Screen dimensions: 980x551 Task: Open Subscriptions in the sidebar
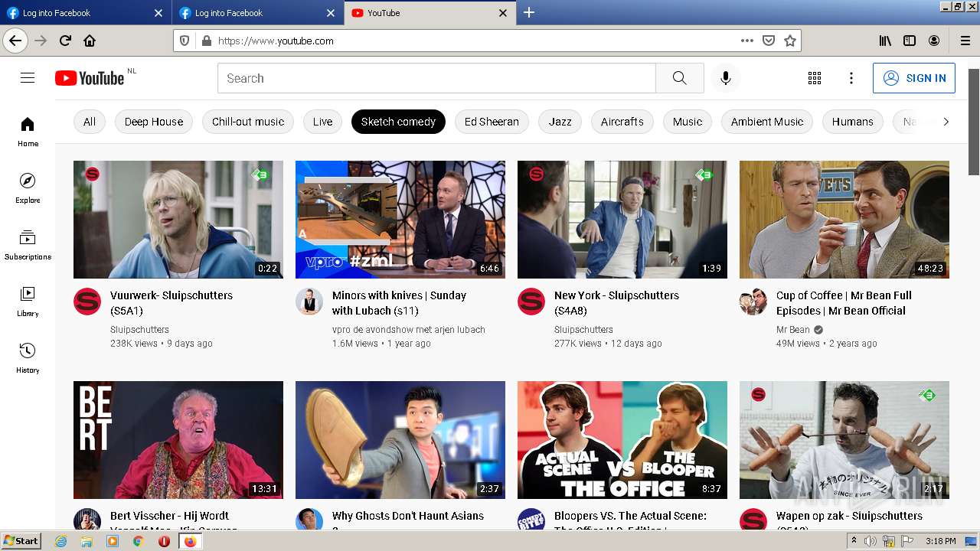click(x=28, y=245)
